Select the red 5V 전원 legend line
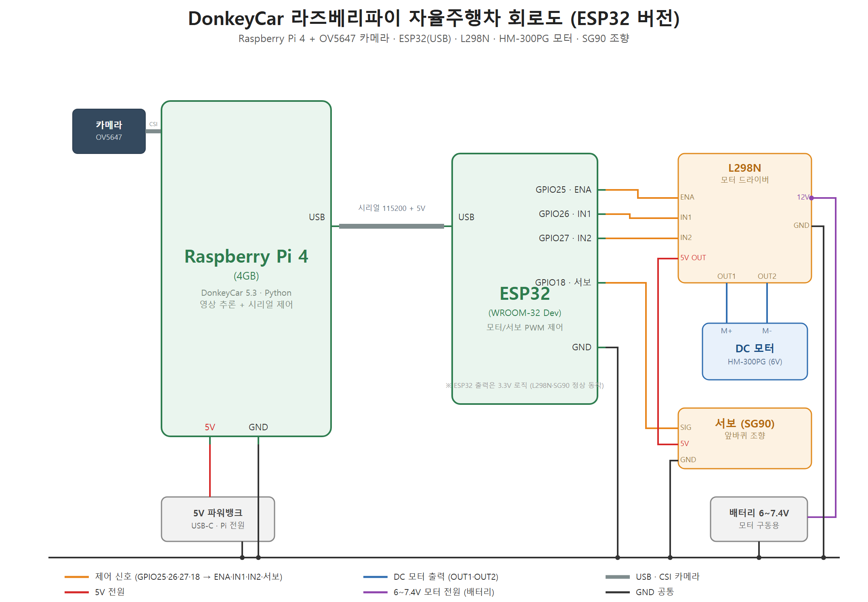868x602 pixels. click(77, 592)
